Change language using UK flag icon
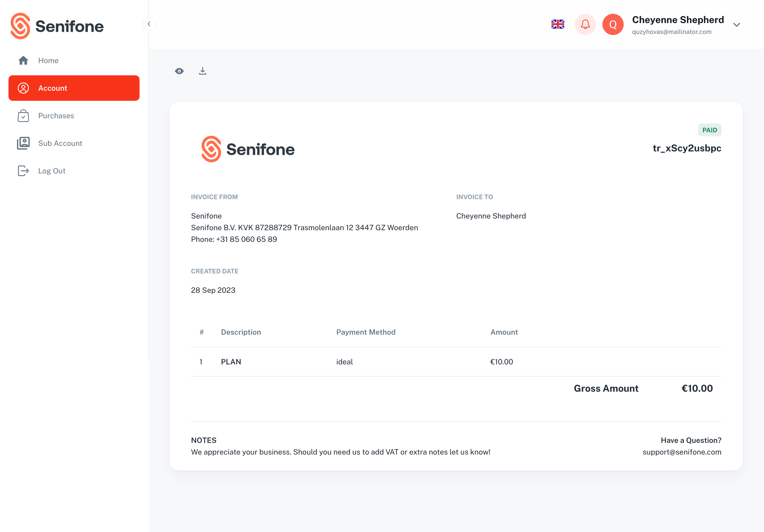 [558, 24]
